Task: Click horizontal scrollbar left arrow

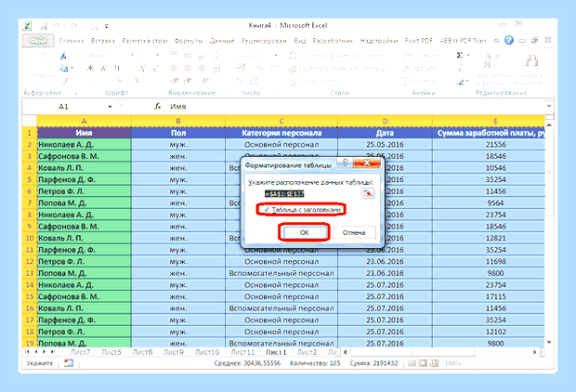Action: click(345, 352)
